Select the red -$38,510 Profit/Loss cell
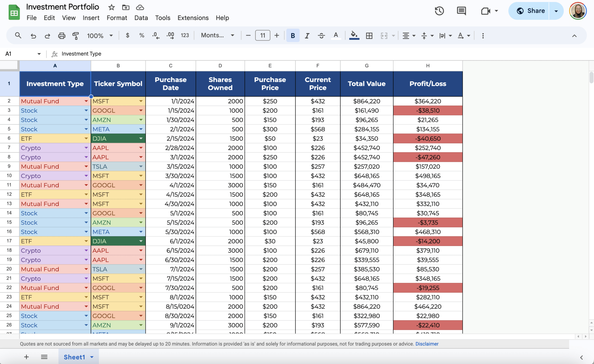The height and width of the screenshot is (364, 594). (428, 111)
